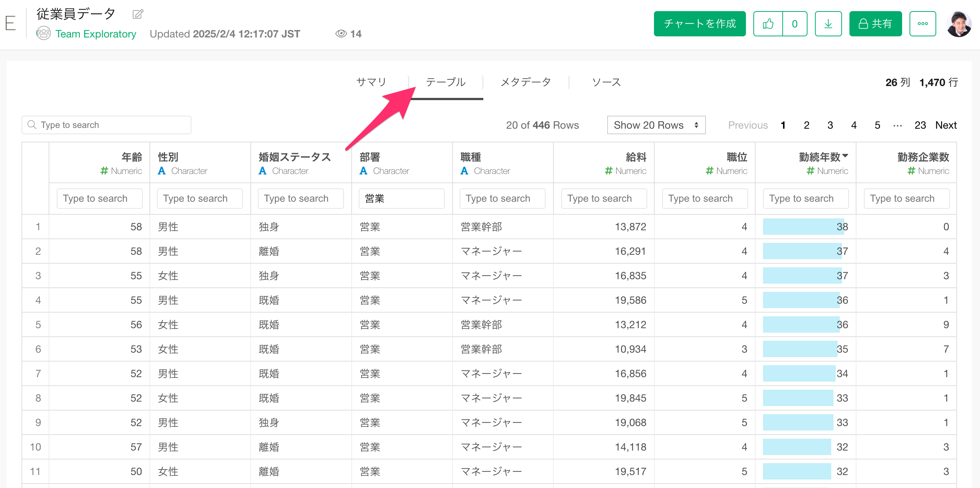Click the lock icon in 共有 button

863,24
